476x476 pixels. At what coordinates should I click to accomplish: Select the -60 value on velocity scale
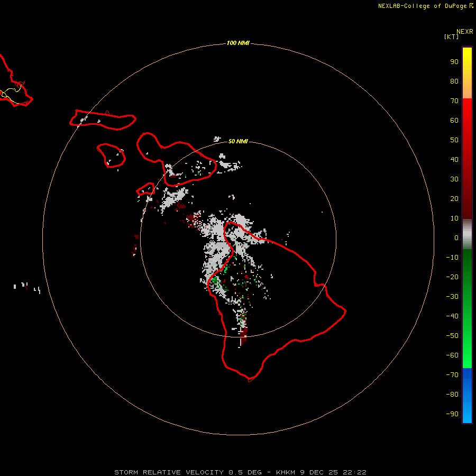click(452, 355)
